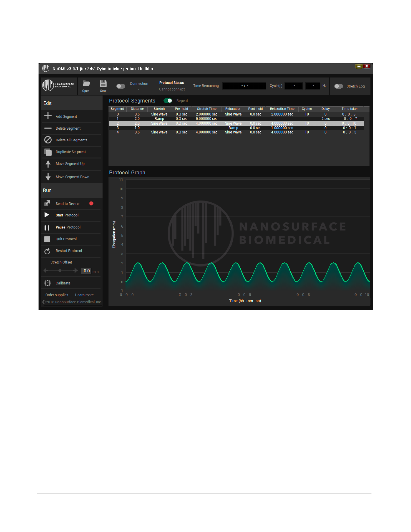The image size is (411, 532).
Task: Click the Restart Protocol label
Action: [69, 251]
